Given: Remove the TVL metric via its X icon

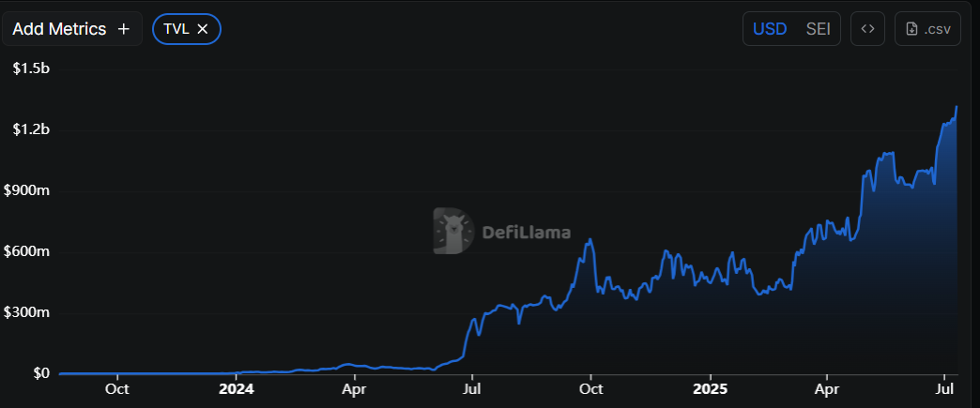Looking at the screenshot, I should (203, 29).
